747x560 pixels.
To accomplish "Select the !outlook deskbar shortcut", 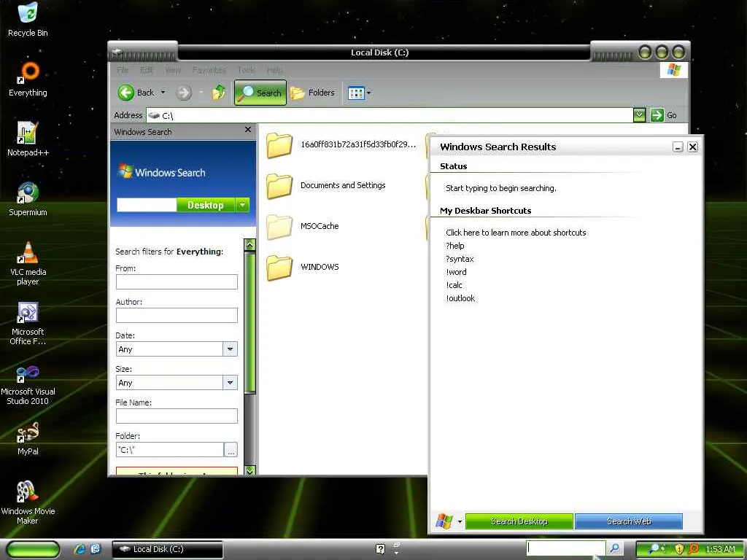I will (461, 298).
